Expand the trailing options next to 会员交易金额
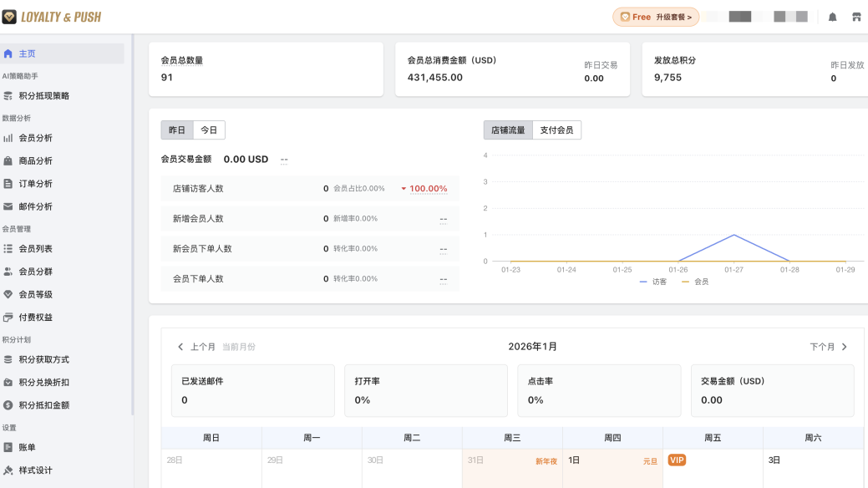 click(284, 159)
